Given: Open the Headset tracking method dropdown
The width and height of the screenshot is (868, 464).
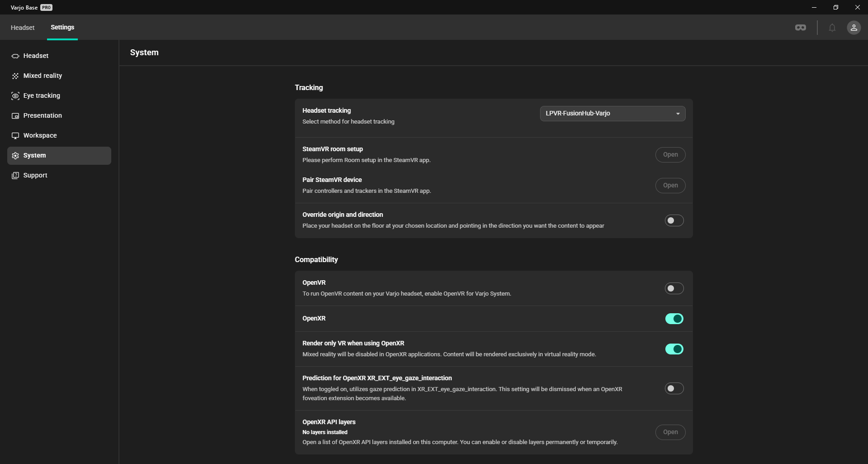Looking at the screenshot, I should pos(612,114).
